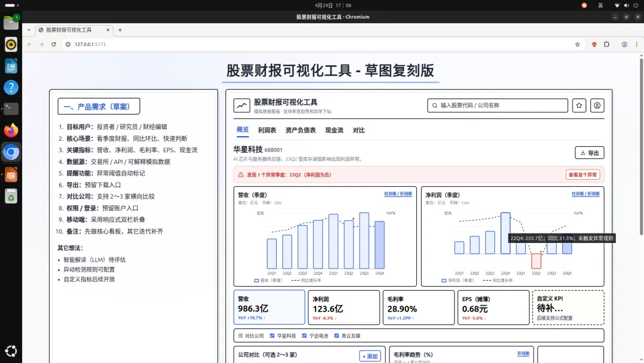Click the 一、产品需求（草案） heading button
The height and width of the screenshot is (363, 644).
[x=99, y=106]
